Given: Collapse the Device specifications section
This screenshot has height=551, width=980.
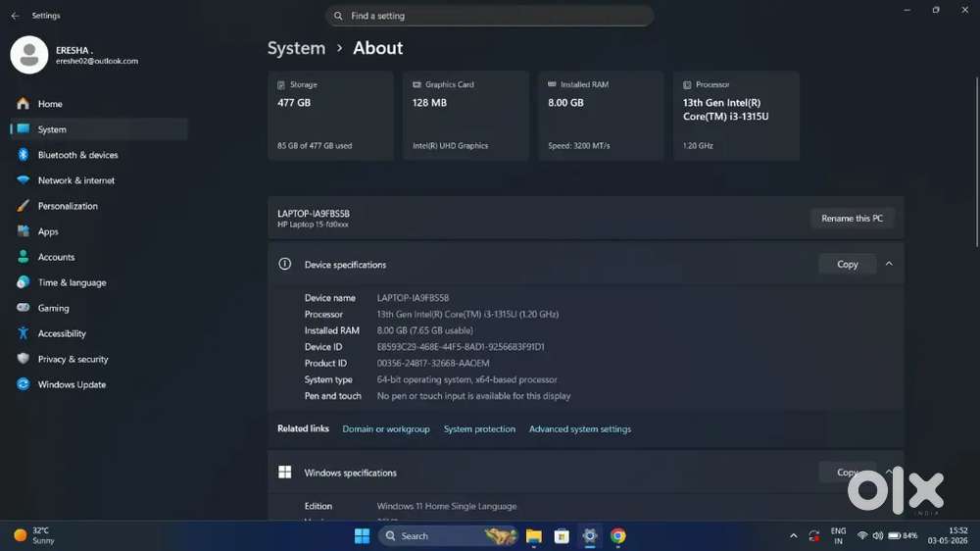Looking at the screenshot, I should [x=889, y=264].
